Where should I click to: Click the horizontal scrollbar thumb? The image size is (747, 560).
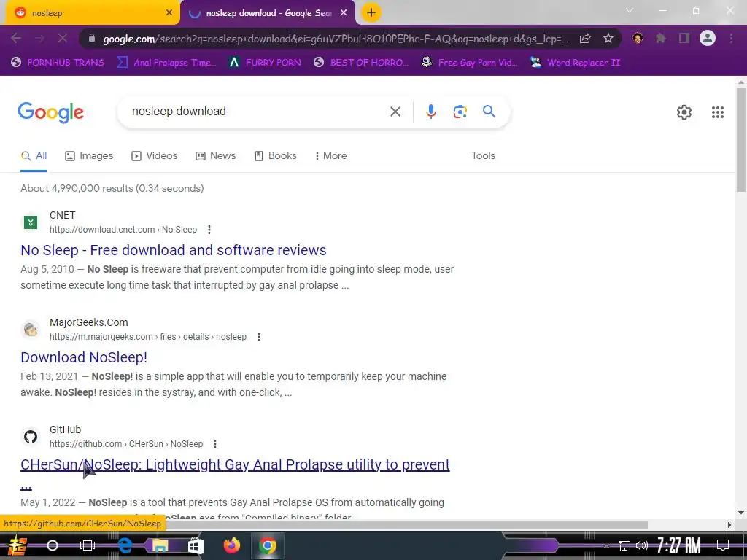pos(407,525)
